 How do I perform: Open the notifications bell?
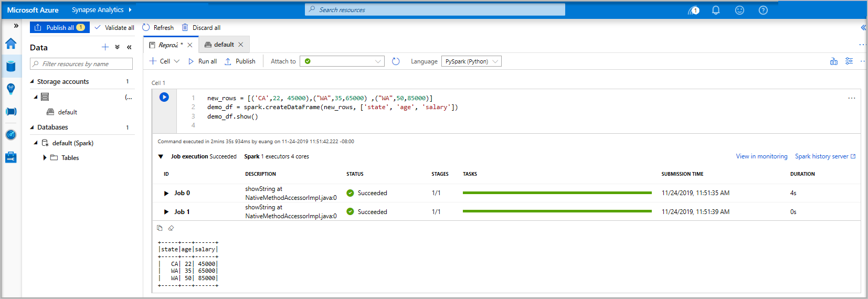(x=715, y=10)
